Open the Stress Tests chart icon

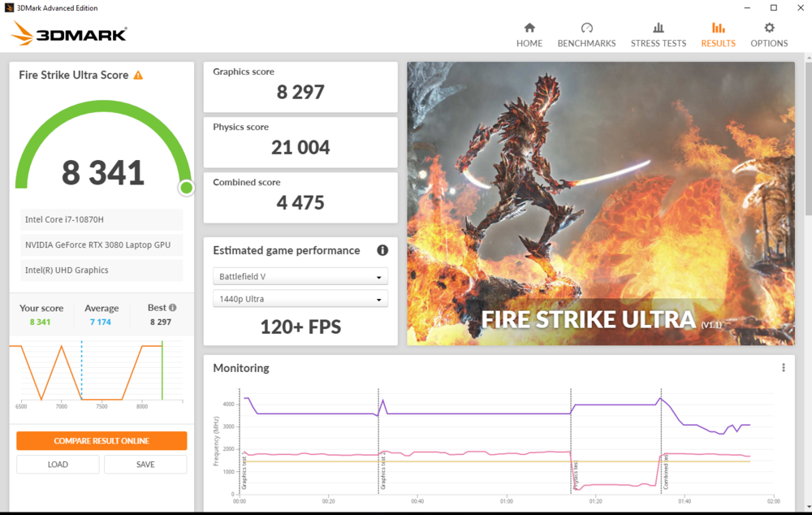coord(659,28)
